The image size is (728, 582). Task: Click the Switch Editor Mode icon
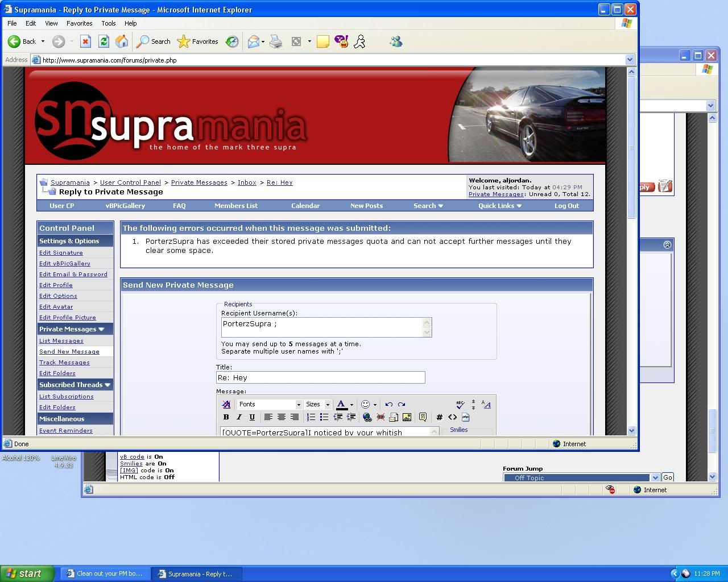(486, 404)
